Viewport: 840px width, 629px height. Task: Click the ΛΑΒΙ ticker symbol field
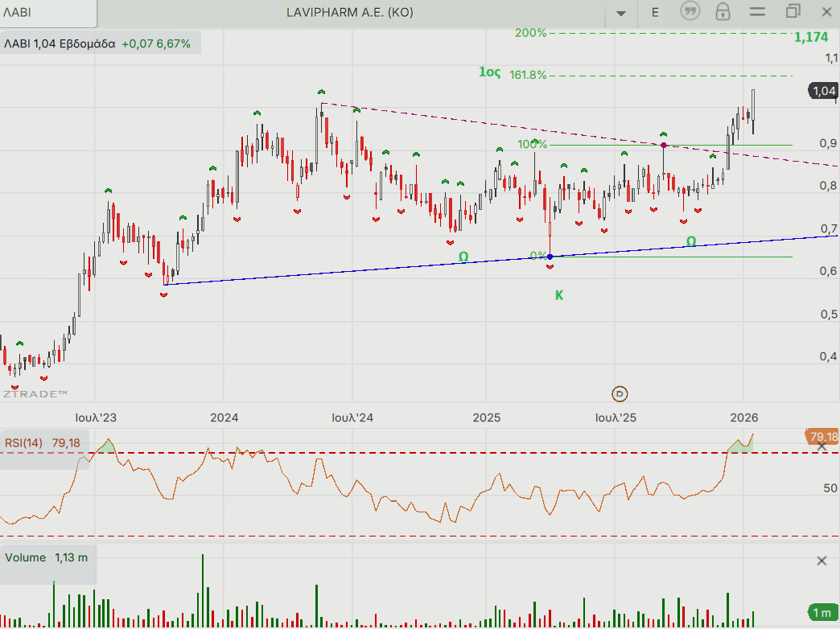pos(48,12)
